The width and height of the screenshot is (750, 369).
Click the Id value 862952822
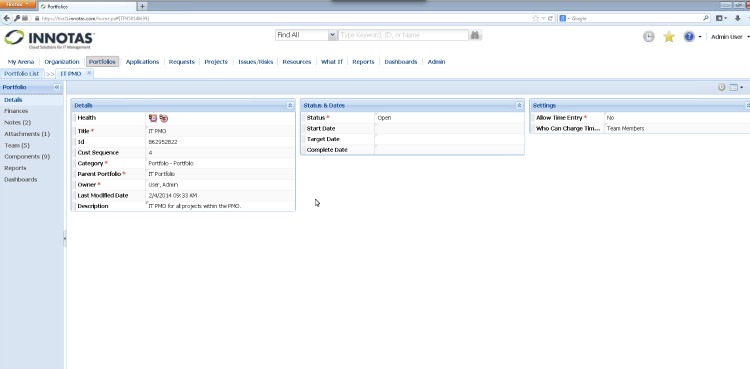(x=163, y=142)
